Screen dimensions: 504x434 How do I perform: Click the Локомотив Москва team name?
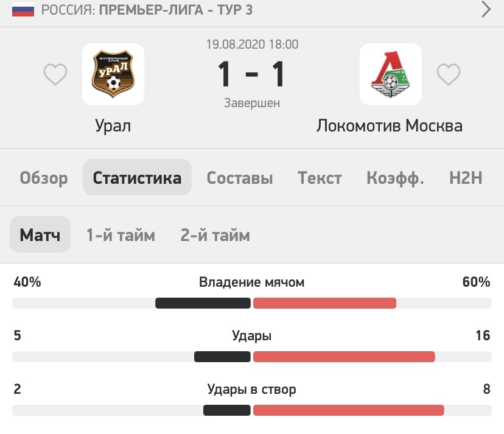(x=389, y=125)
